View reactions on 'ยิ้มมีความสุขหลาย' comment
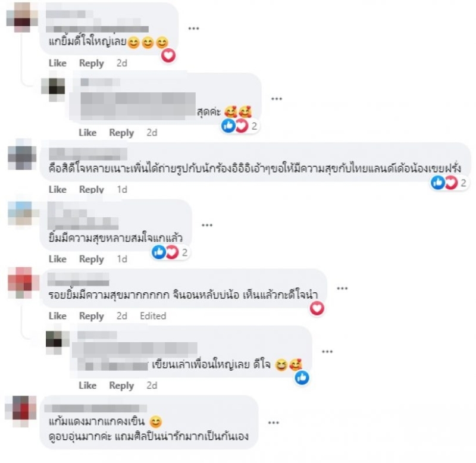This screenshot has width=476, height=463. (x=171, y=252)
